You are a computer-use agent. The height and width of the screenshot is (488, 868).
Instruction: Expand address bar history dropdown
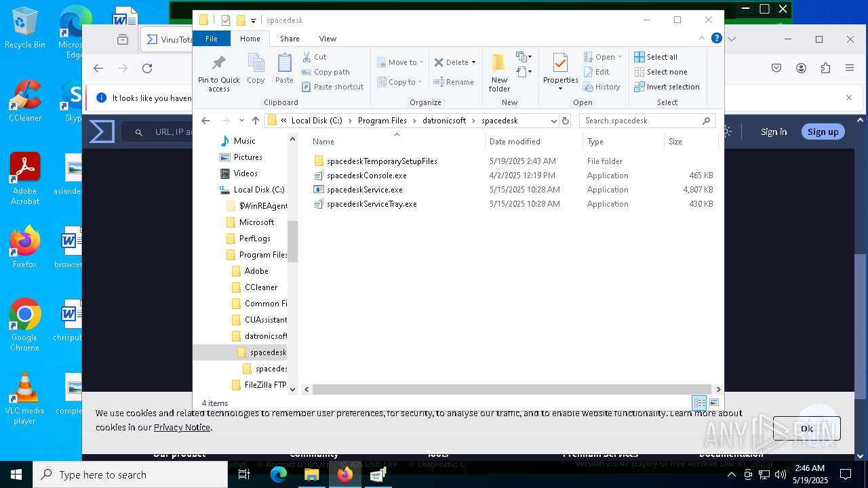point(553,121)
